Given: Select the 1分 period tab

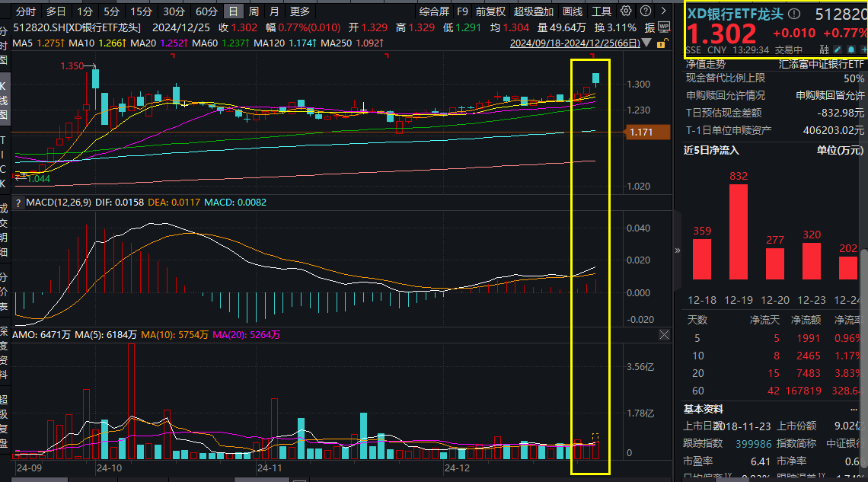Looking at the screenshot, I should tap(85, 11).
